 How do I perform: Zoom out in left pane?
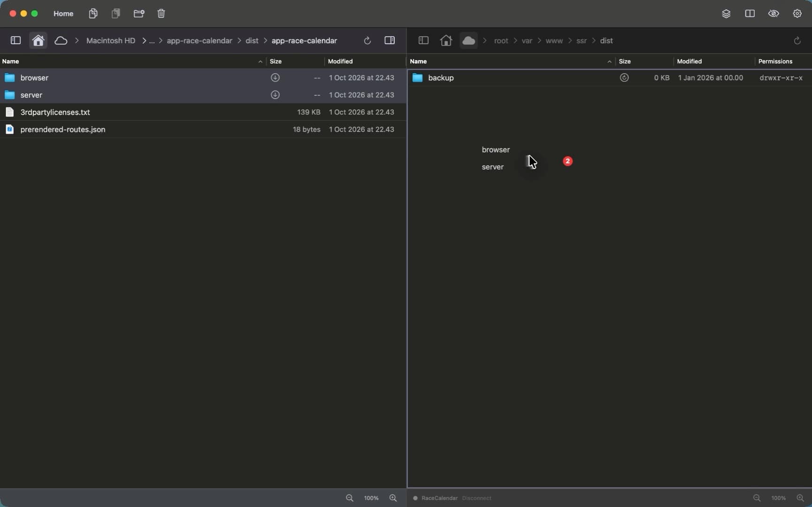pos(350,498)
